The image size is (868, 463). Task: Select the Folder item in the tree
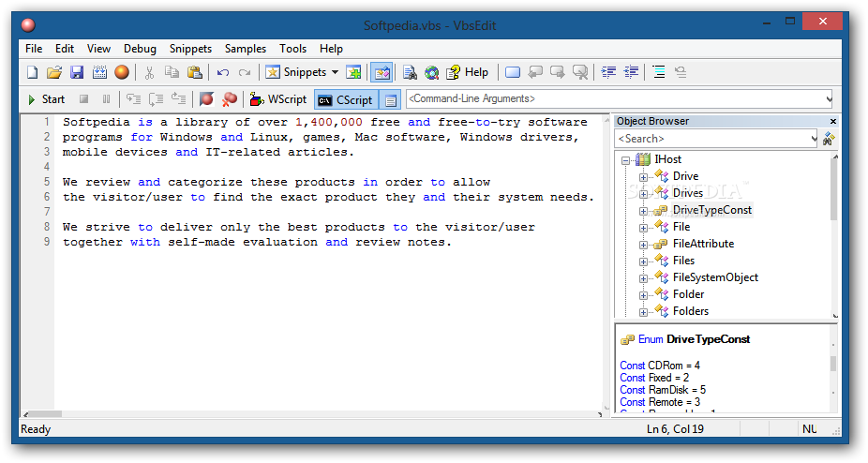tap(689, 294)
